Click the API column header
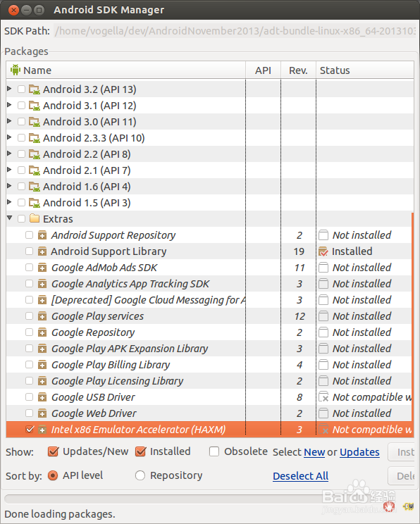 [x=263, y=70]
